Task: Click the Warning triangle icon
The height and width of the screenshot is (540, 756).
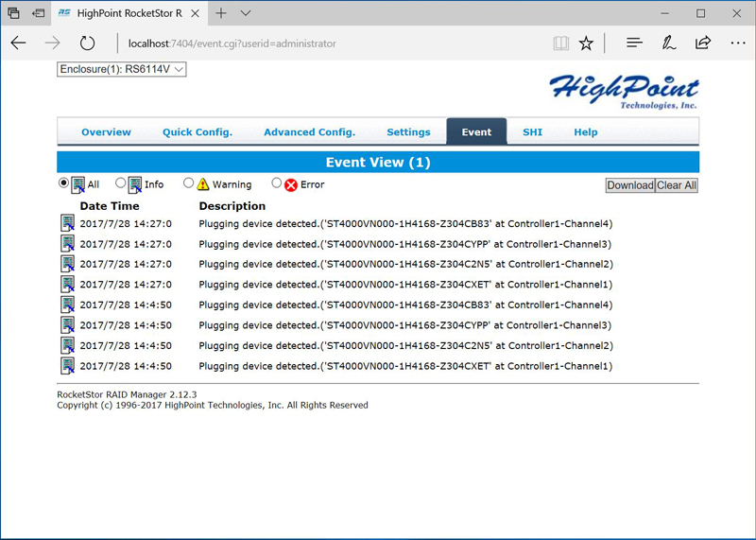Action: tap(203, 184)
